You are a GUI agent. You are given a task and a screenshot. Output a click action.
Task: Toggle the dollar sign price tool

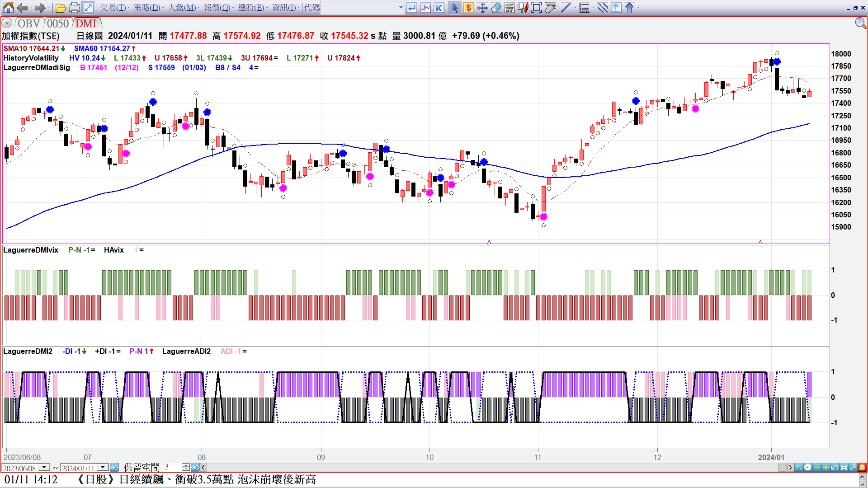click(x=469, y=8)
